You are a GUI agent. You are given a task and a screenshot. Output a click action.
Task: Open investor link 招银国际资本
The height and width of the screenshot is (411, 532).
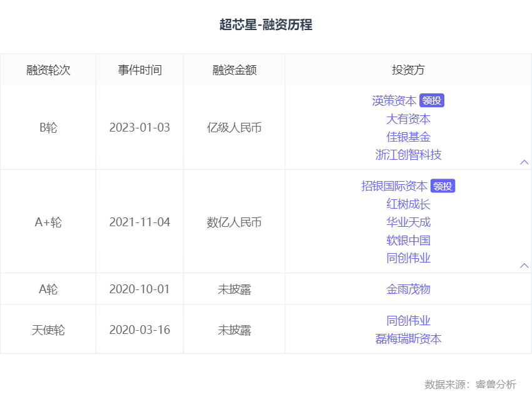tap(394, 186)
